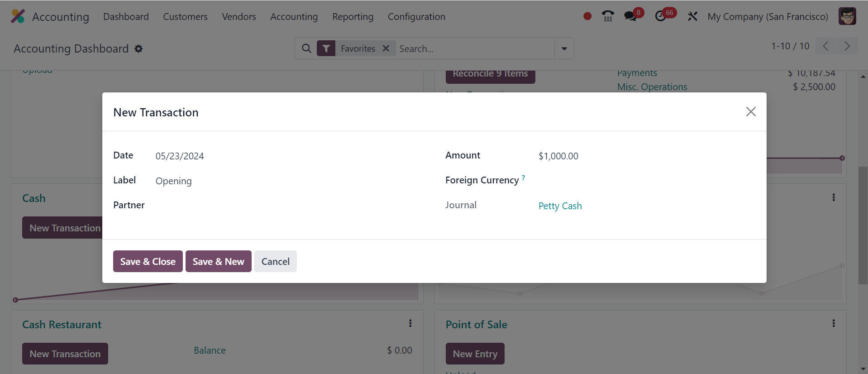Click the search magnifier icon
The width and height of the screenshot is (868, 374).
click(306, 48)
